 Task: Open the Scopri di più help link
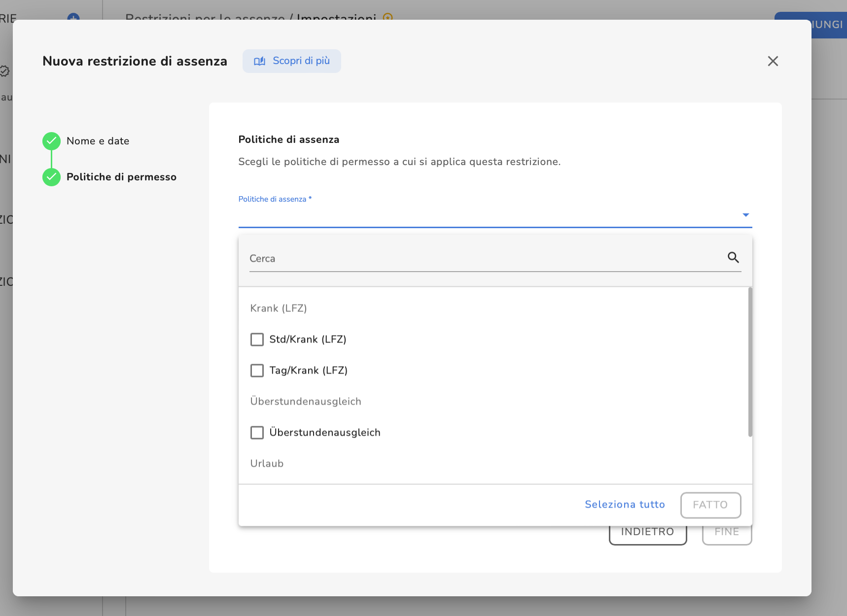(291, 61)
